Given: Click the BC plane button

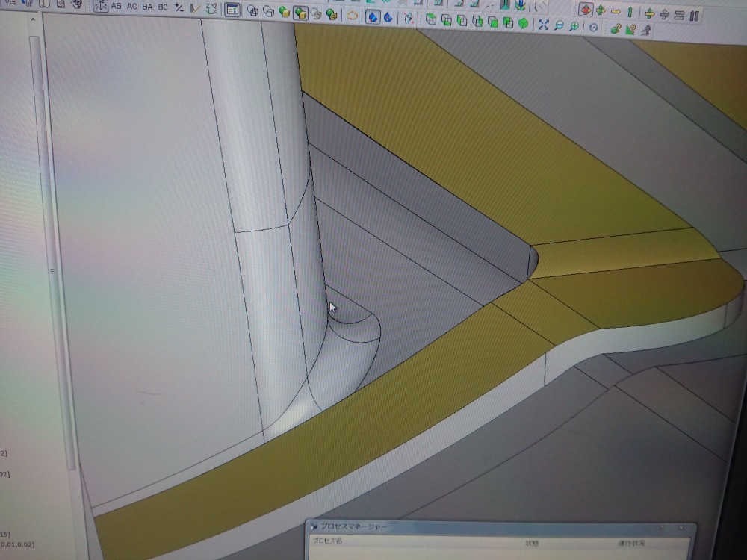Looking at the screenshot, I should tap(163, 7).
